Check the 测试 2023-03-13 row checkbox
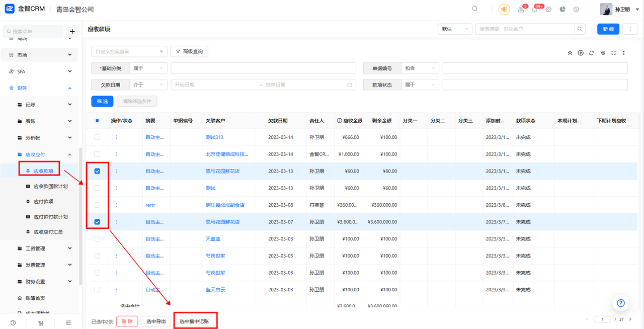Viewport: 644px width, 329px height. (97, 188)
